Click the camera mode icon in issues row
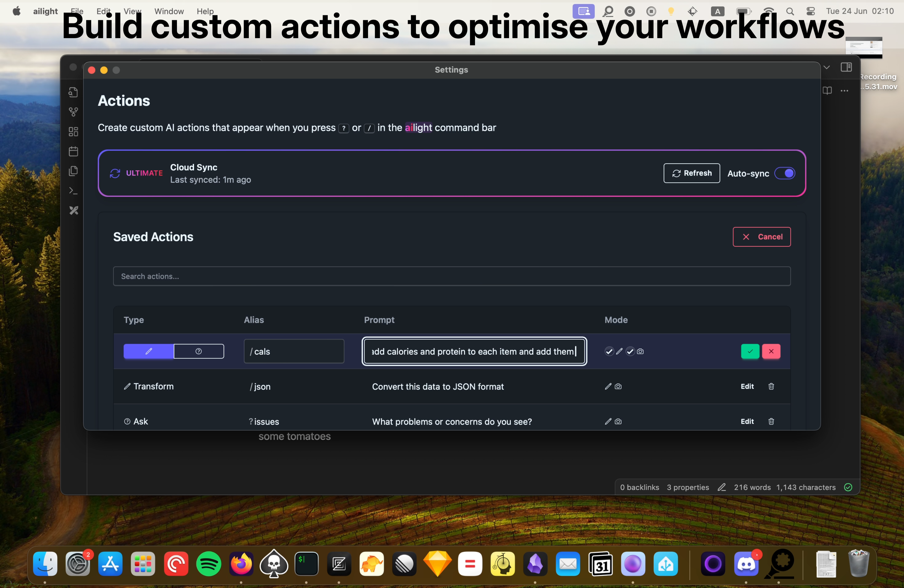The width and height of the screenshot is (904, 588). pos(618,421)
